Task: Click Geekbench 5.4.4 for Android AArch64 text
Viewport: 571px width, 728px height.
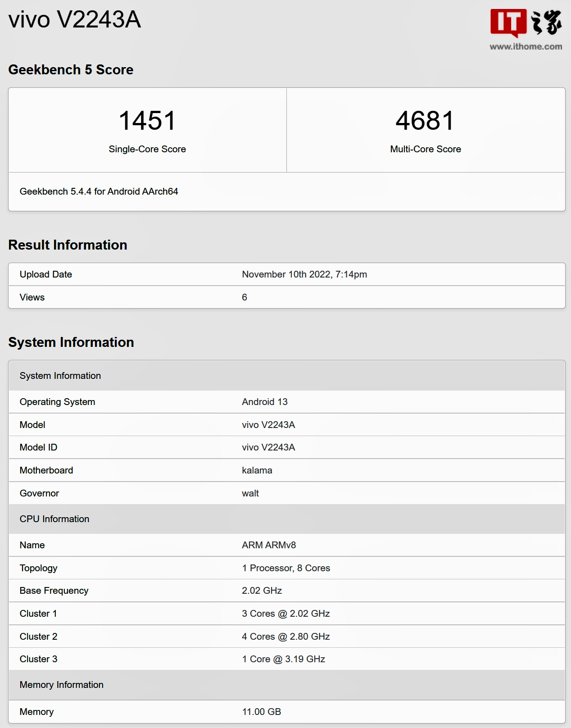Action: (x=99, y=191)
